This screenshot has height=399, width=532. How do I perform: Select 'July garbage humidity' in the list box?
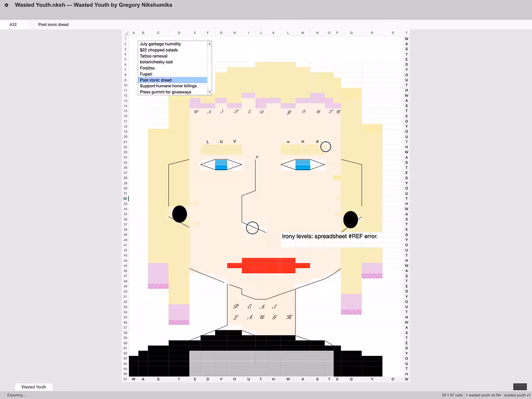click(x=172, y=44)
